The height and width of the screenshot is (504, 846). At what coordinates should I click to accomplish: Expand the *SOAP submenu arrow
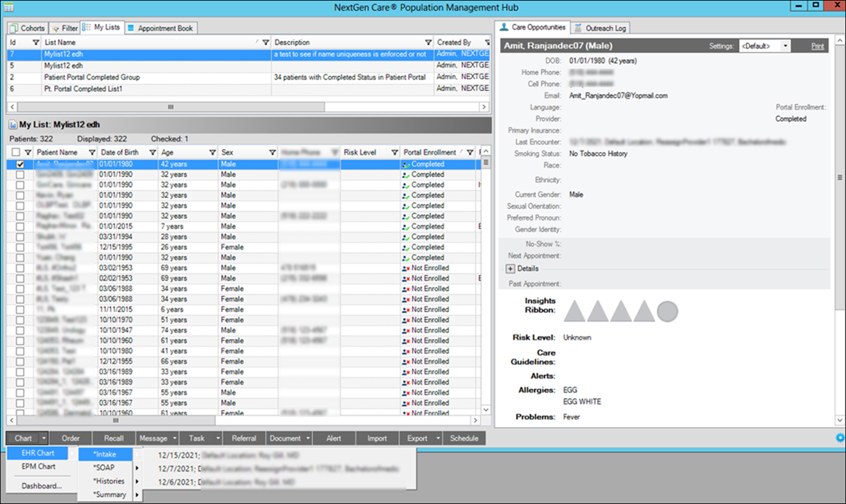tap(137, 467)
